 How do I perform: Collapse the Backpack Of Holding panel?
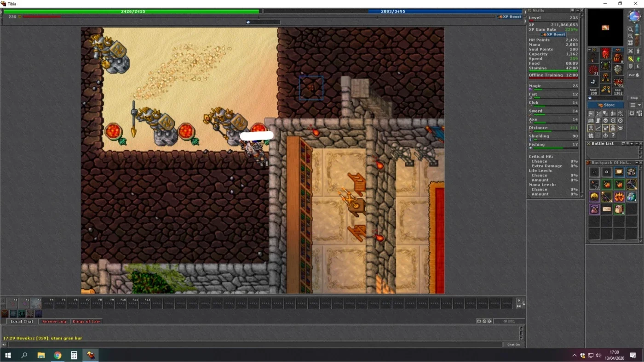point(637,163)
